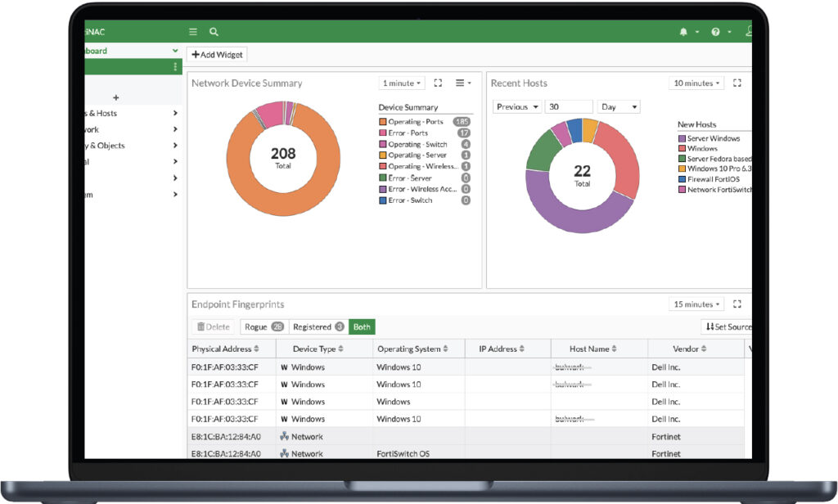Toggle the hamburger sidebar menu icon
838x504 pixels.
[193, 32]
